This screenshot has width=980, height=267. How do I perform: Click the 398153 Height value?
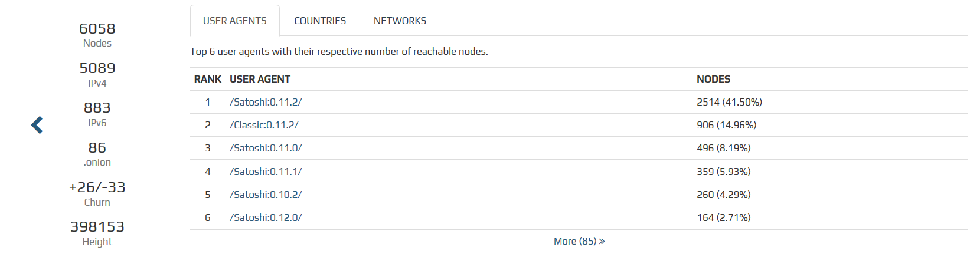(x=97, y=233)
